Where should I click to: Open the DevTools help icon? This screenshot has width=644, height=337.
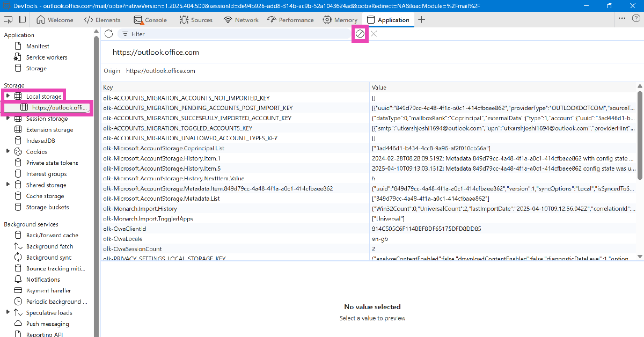point(635,18)
